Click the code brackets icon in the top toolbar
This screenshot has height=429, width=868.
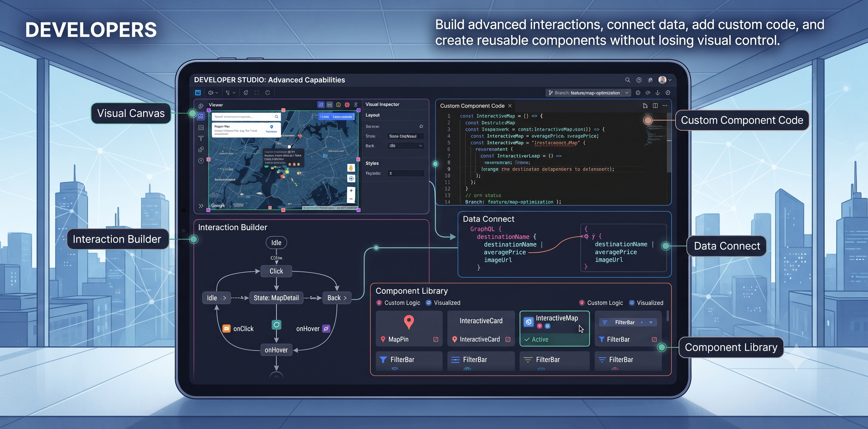point(648,93)
